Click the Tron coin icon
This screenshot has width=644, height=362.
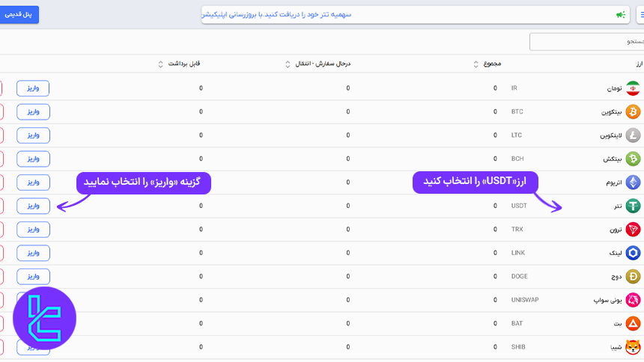[633, 230]
